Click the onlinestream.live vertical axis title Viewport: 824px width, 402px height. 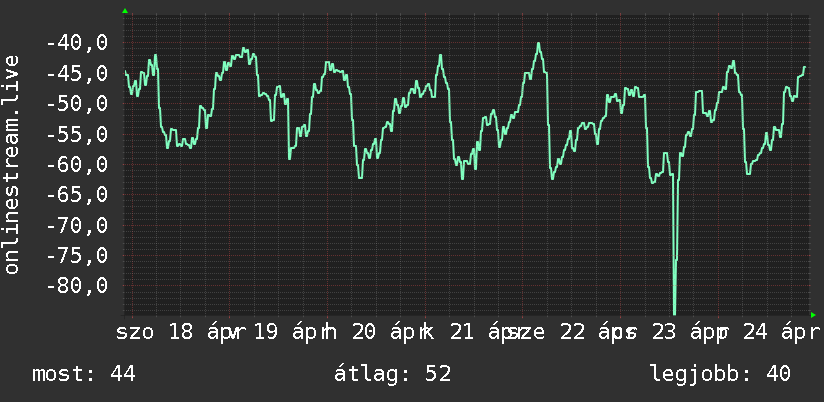click(12, 164)
